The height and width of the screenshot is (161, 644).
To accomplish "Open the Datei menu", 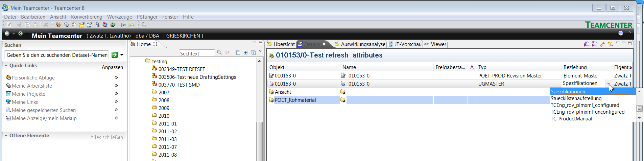I will click(10, 17).
